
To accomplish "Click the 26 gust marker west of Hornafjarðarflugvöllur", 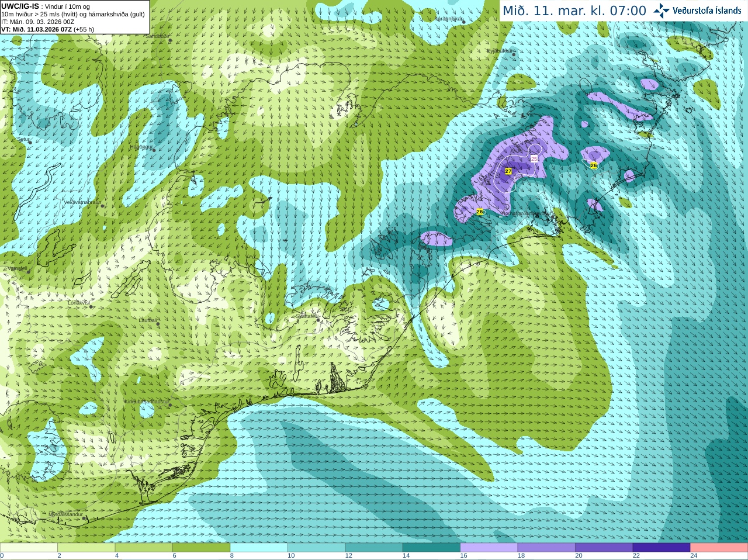I will click(480, 212).
